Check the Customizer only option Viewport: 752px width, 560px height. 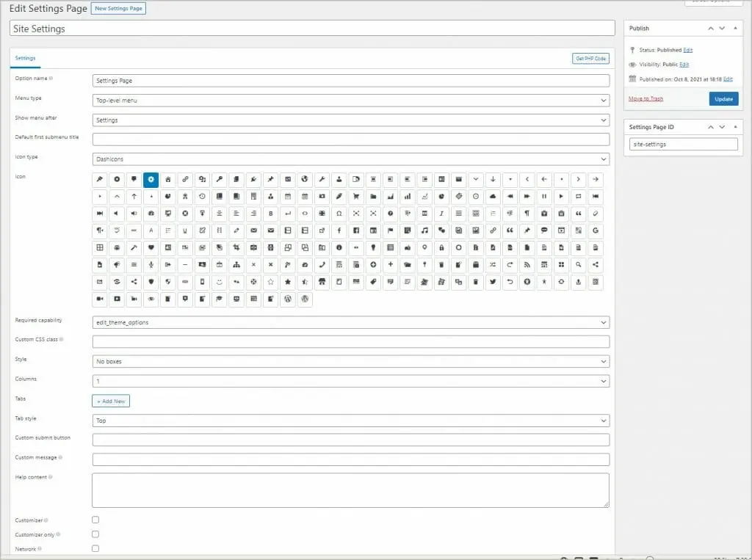point(95,534)
